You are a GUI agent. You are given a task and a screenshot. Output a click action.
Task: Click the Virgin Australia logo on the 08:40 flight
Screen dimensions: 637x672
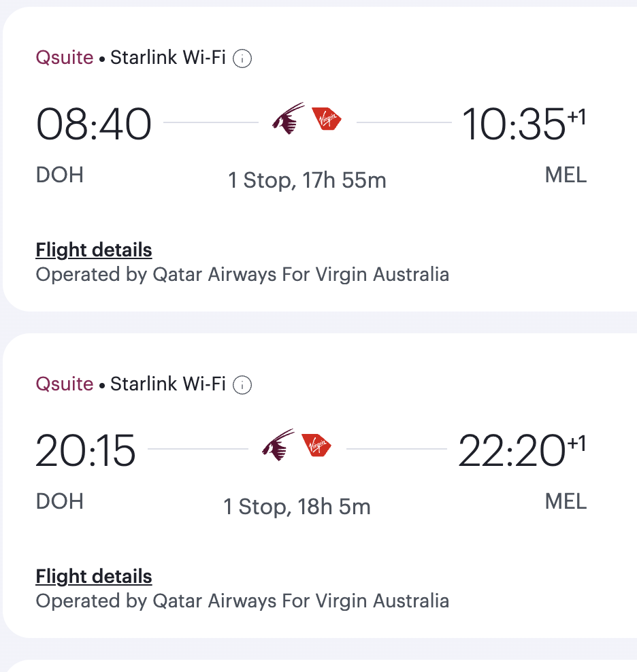327,120
